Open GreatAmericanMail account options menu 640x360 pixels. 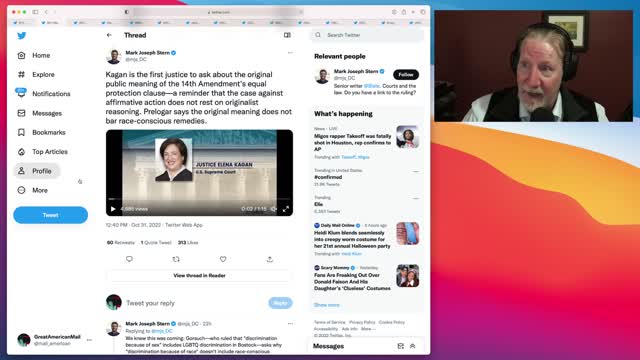coord(89,340)
